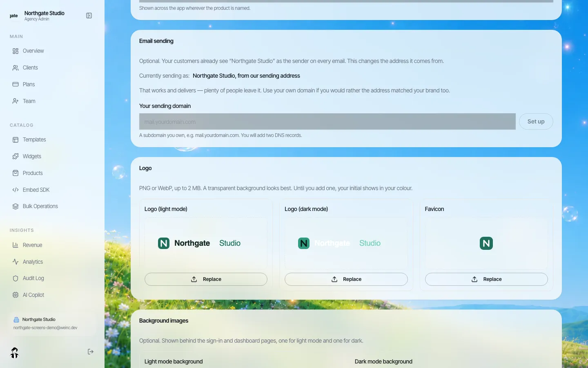
Task: Click the user avatar at sidebar bottom
Action: [15, 352]
